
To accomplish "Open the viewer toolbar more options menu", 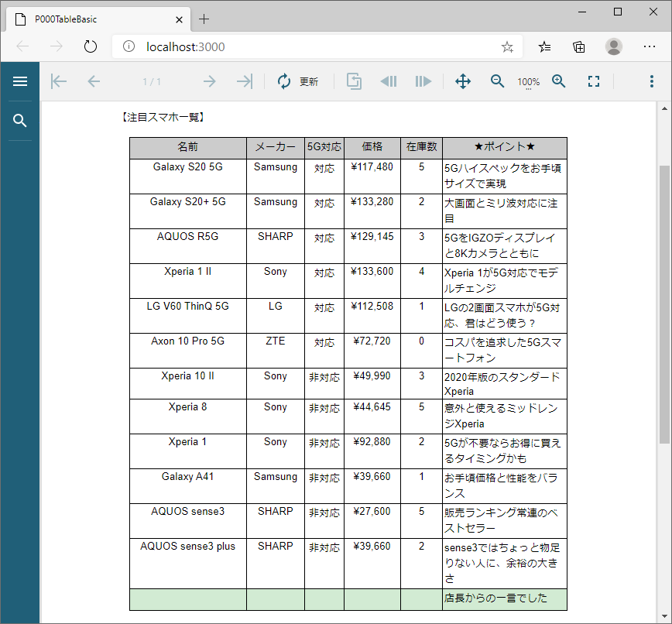I will pyautogui.click(x=651, y=81).
